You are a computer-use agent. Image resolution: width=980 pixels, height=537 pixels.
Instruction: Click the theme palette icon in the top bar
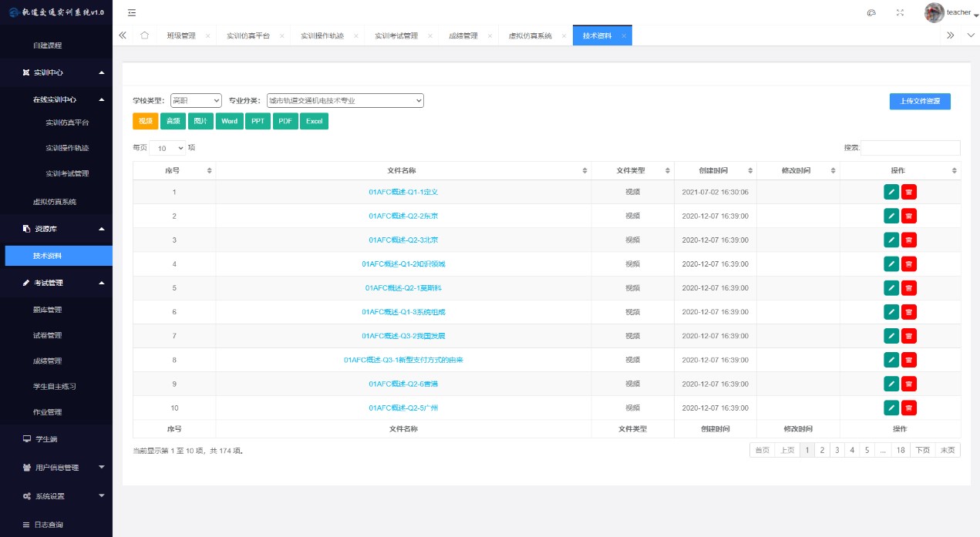pyautogui.click(x=871, y=12)
